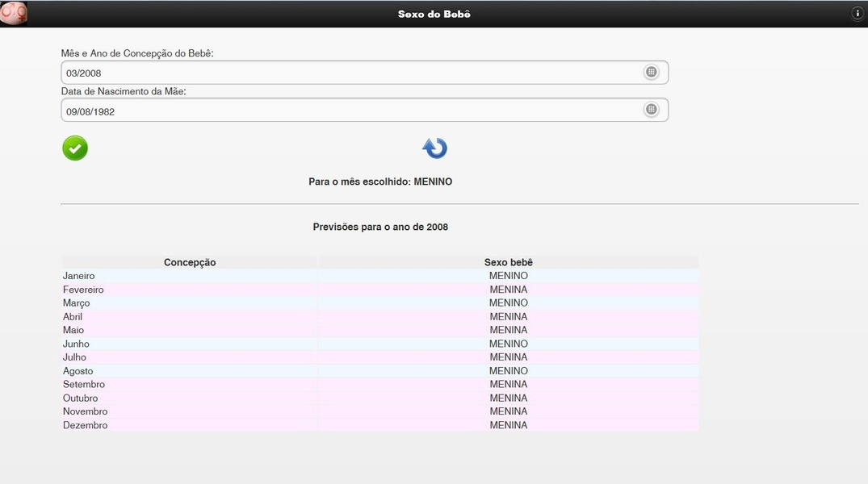Image resolution: width=868 pixels, height=484 pixels.
Task: Click MENINO result for Junho
Action: 508,344
